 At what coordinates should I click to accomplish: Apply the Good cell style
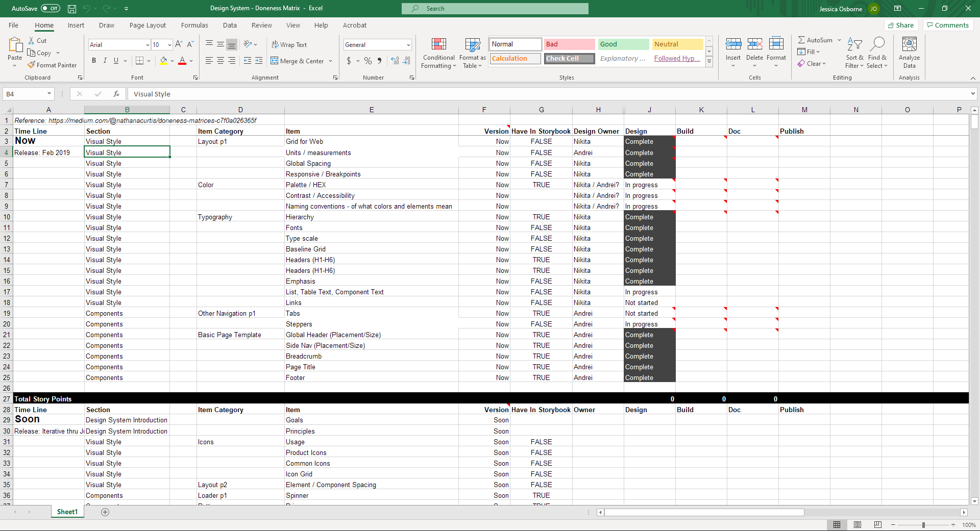tap(624, 44)
